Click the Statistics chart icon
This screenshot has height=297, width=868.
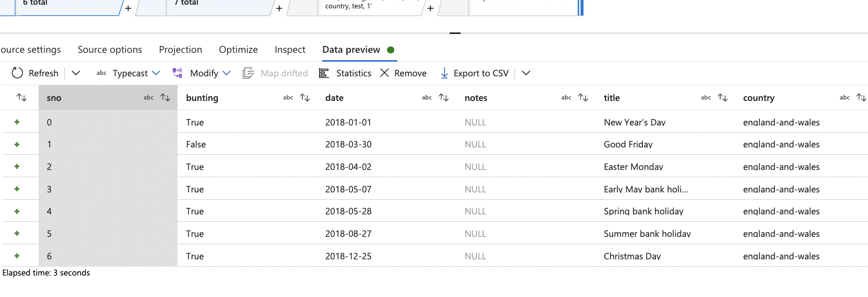coord(324,73)
